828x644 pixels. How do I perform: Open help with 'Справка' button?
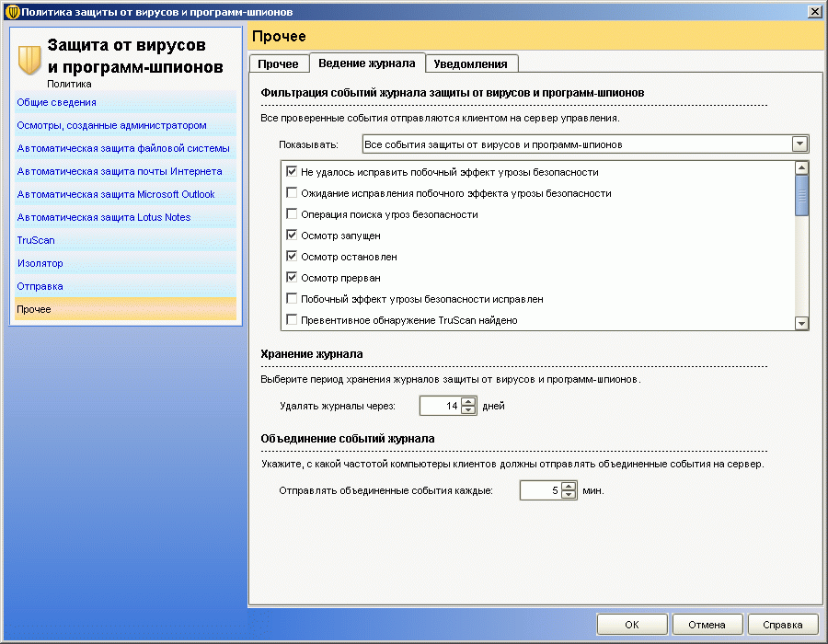783,625
